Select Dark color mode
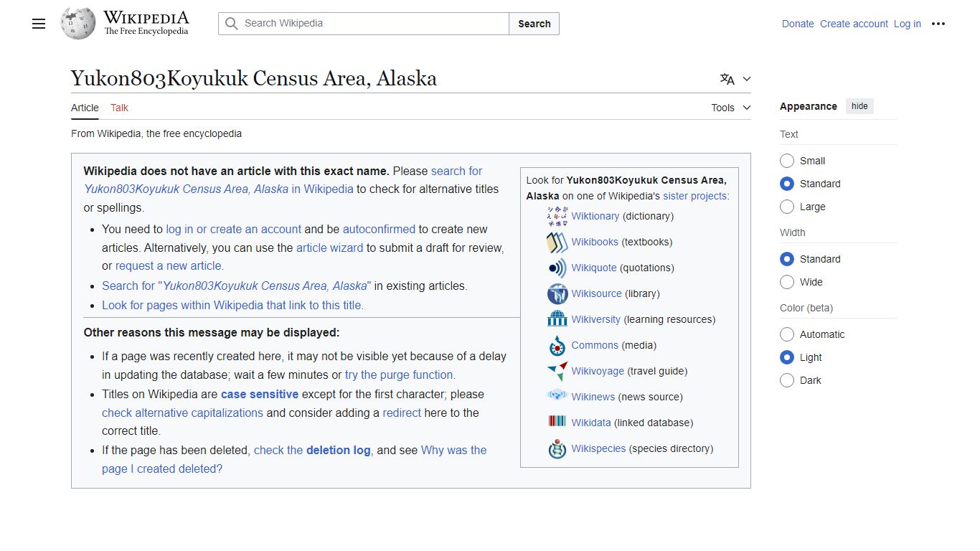Image resolution: width=980 pixels, height=551 pixels. click(787, 380)
